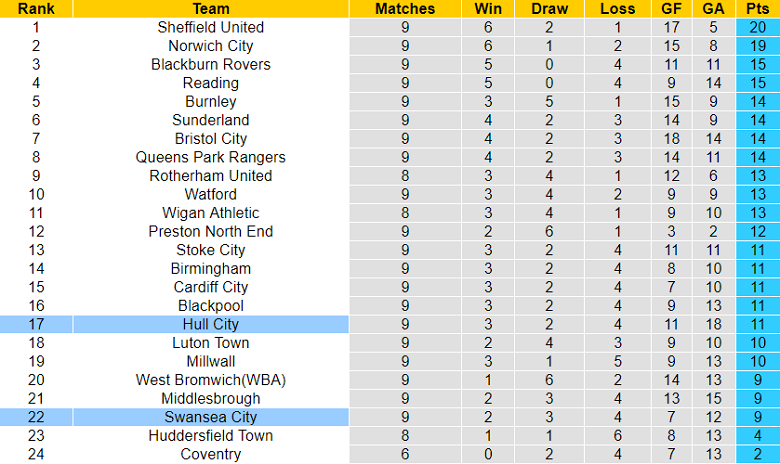Click the Rank column header
Image resolution: width=780 pixels, height=464 pixels.
(x=35, y=8)
